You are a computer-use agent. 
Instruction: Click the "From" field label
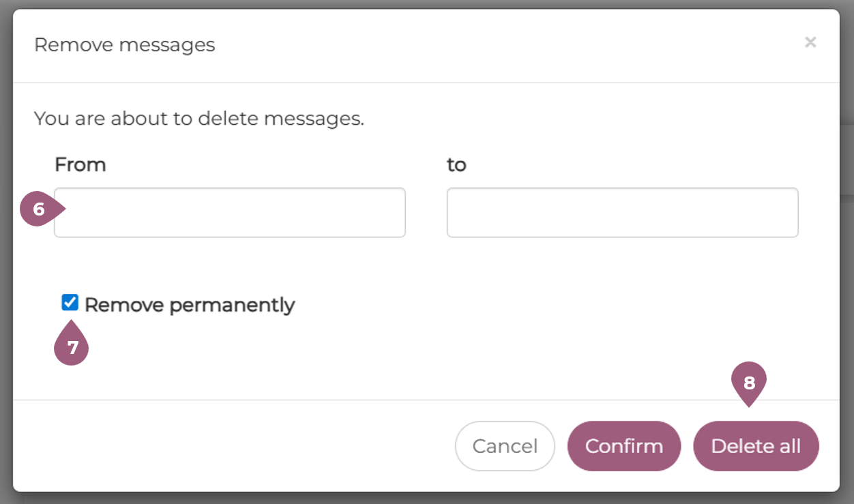pyautogui.click(x=80, y=165)
